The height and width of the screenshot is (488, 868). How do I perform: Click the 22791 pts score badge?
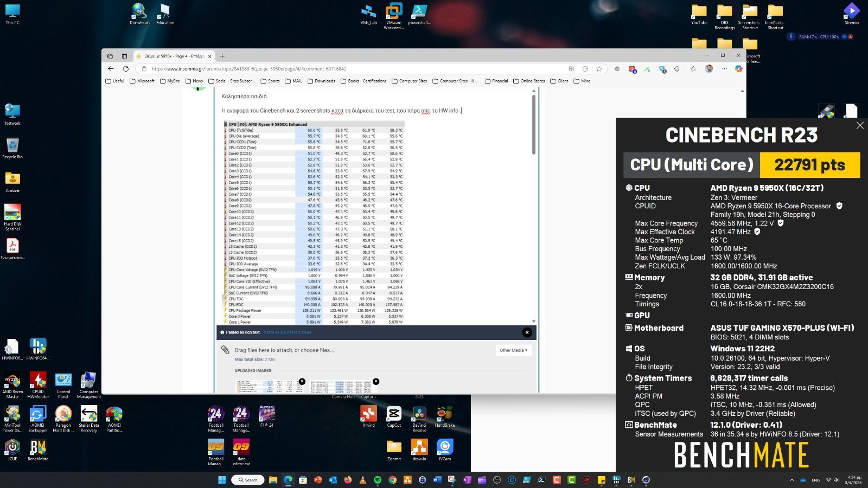pos(810,165)
